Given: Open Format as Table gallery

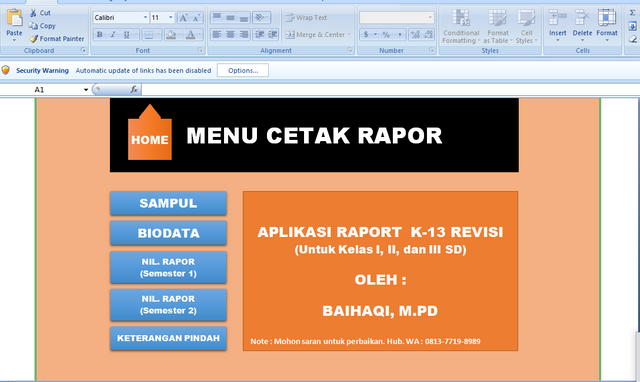Looking at the screenshot, I should 498,27.
